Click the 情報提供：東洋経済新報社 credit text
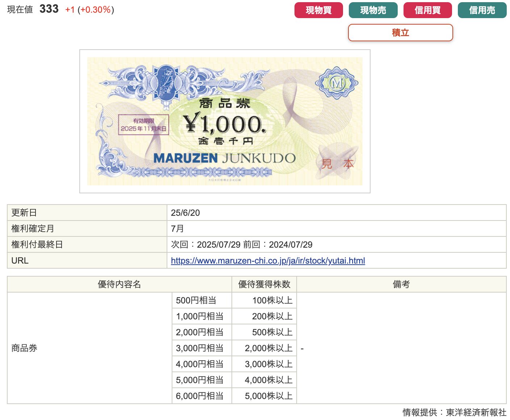The width and height of the screenshot is (510, 420). [x=454, y=412]
